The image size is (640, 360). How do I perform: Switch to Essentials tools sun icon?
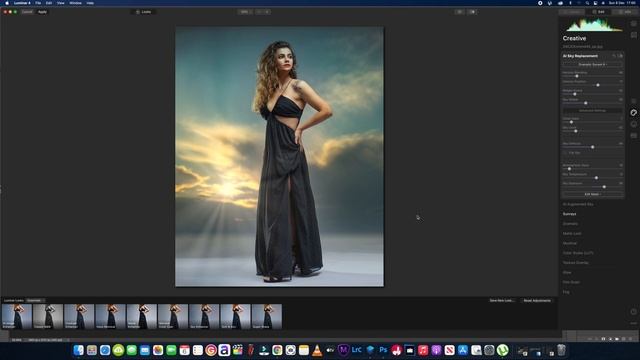click(x=633, y=101)
